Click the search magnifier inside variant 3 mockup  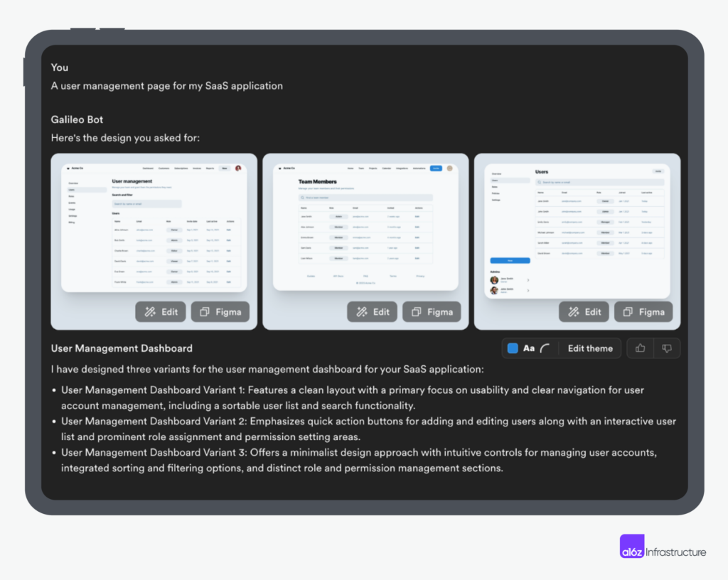pyautogui.click(x=539, y=182)
